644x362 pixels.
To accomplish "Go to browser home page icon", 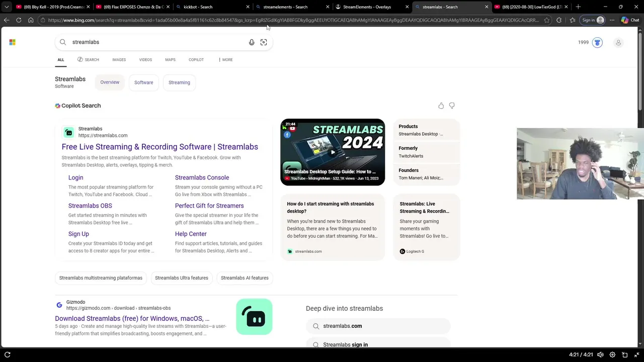I will pos(31,20).
